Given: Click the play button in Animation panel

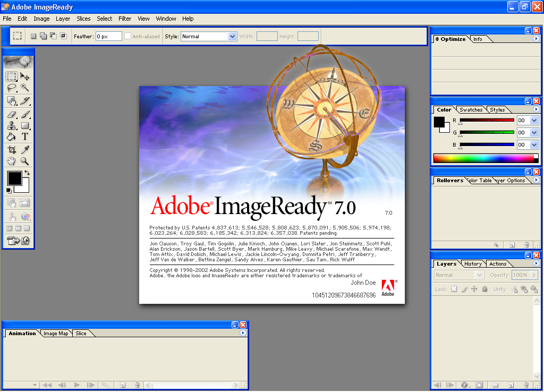Looking at the screenshot, I should 77,385.
